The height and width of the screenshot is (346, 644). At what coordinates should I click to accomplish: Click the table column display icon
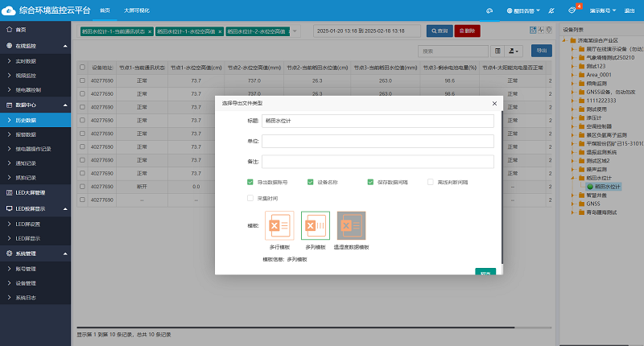[x=497, y=51]
